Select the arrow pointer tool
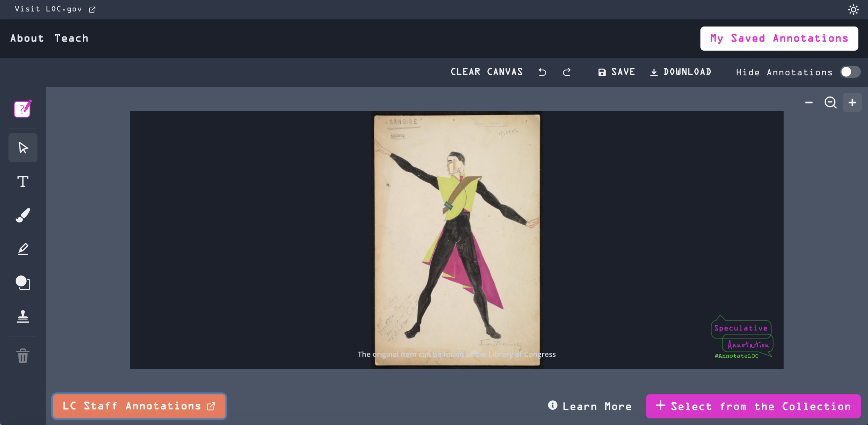 (x=23, y=148)
